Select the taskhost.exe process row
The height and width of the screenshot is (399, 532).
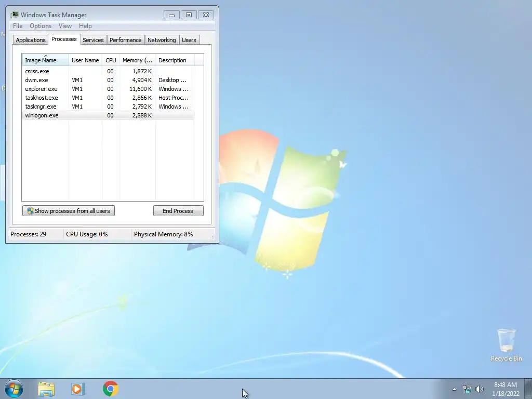[x=108, y=98]
